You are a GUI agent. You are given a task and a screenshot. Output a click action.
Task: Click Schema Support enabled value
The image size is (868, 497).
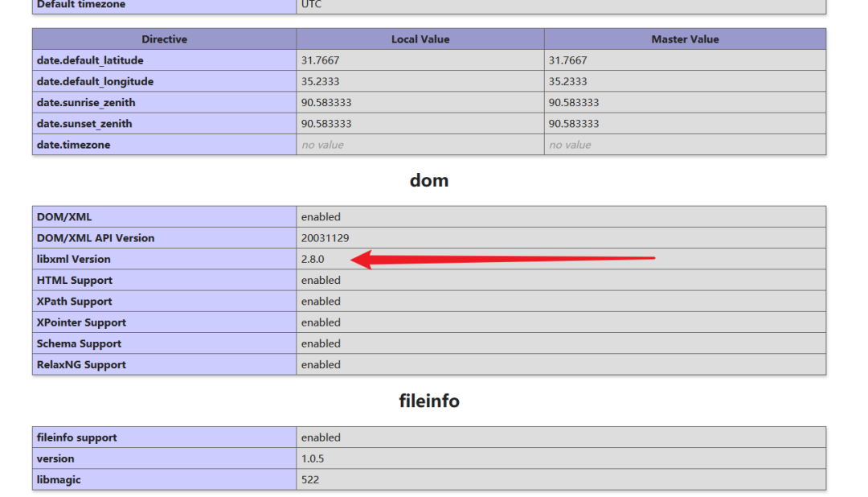[321, 343]
